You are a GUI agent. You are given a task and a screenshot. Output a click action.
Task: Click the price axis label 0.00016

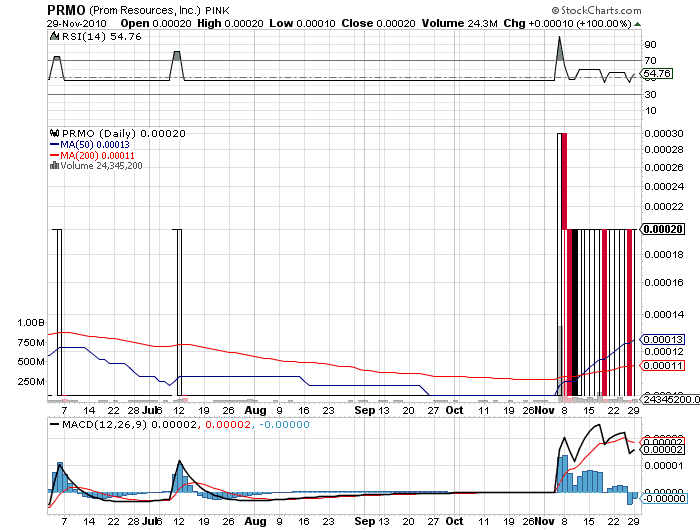(664, 283)
